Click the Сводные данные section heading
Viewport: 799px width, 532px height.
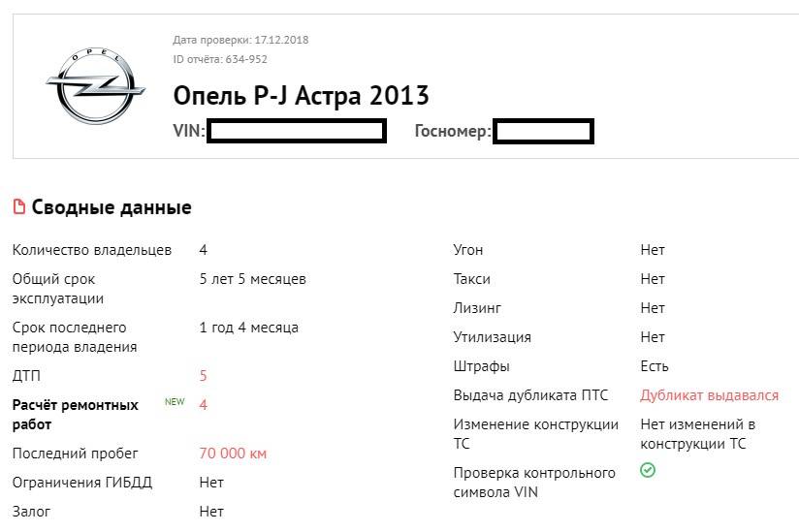click(x=112, y=207)
